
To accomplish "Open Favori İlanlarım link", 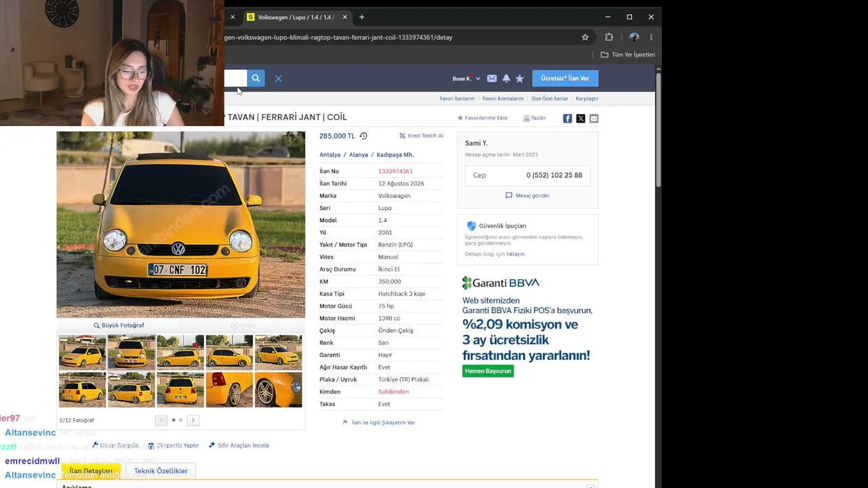I will (457, 98).
